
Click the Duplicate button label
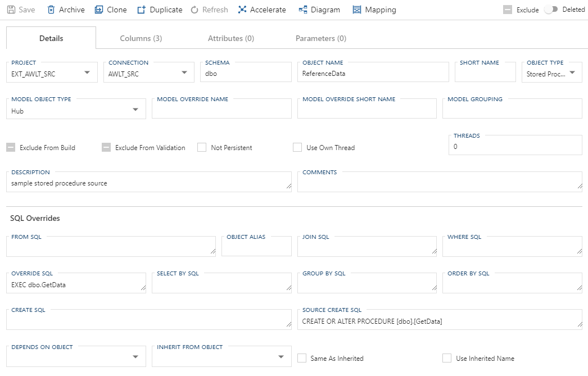(166, 10)
